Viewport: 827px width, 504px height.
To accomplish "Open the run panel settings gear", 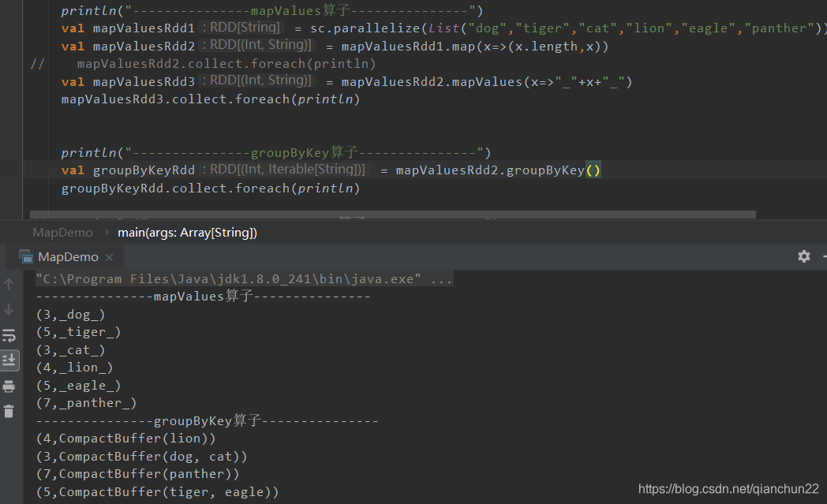I will pyautogui.click(x=804, y=257).
